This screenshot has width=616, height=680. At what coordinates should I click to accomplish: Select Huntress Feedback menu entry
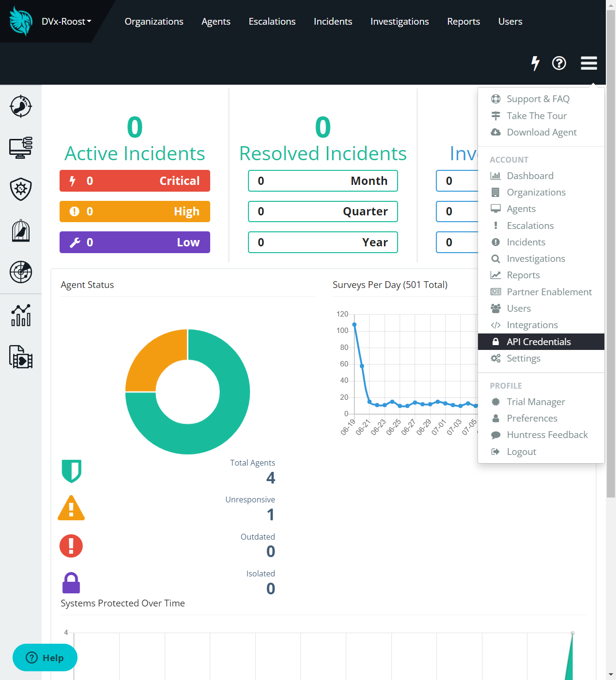(x=541, y=435)
